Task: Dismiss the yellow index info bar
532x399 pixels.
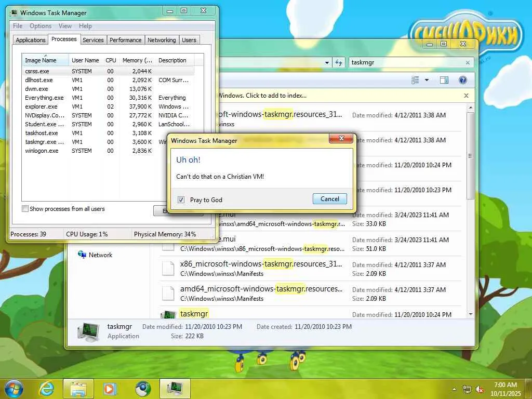Action: [466, 96]
